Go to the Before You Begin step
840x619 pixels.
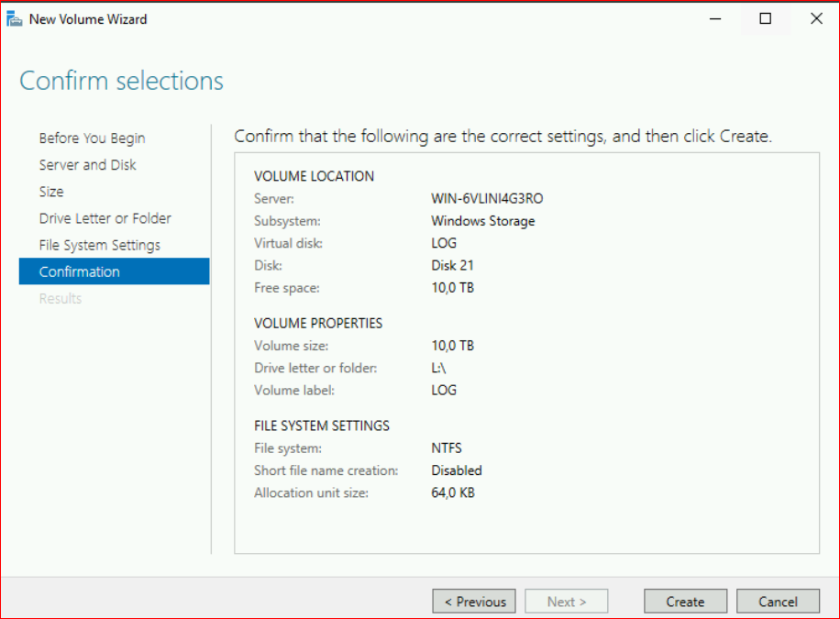click(x=92, y=138)
